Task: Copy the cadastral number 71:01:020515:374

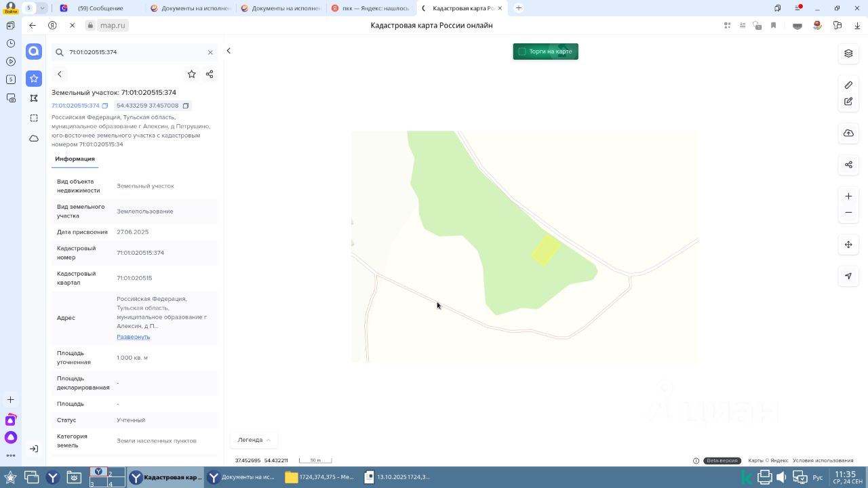Action: point(105,106)
